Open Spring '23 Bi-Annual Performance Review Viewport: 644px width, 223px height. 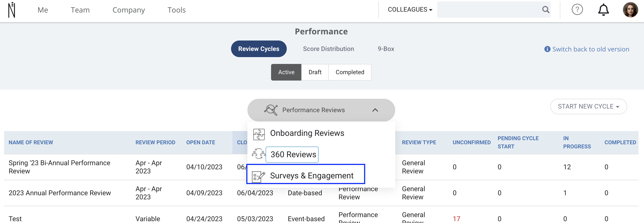coord(59,167)
